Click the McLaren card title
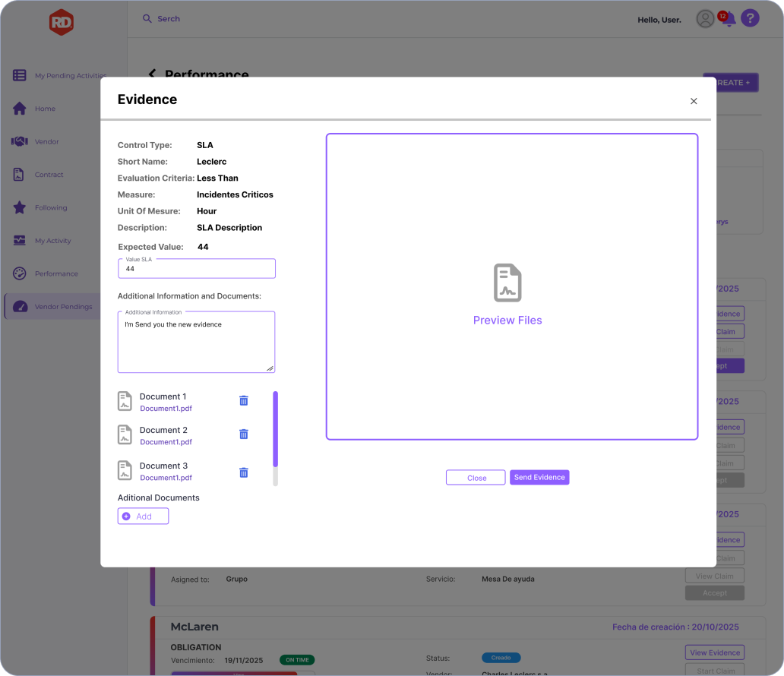 [x=194, y=627]
